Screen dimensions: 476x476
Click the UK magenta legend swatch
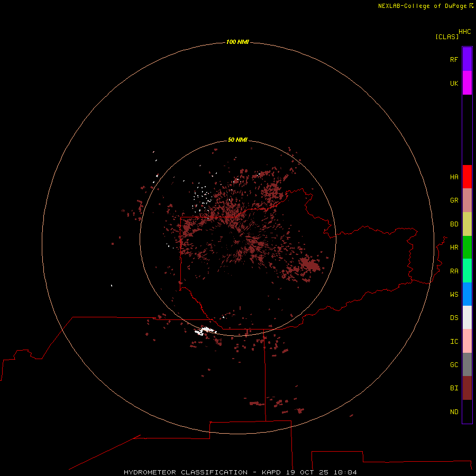point(467,83)
